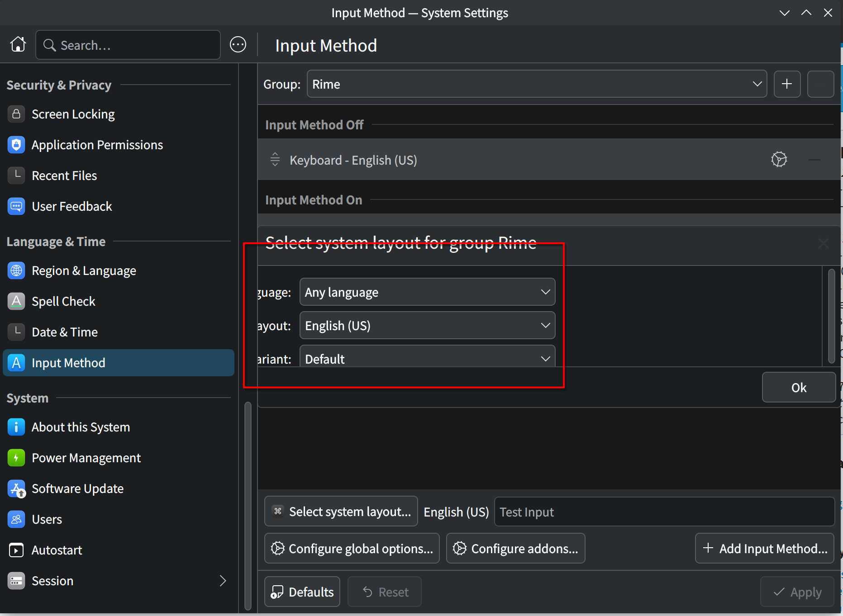The height and width of the screenshot is (616, 843).
Task: Expand the Session submenu chevron
Action: click(223, 581)
